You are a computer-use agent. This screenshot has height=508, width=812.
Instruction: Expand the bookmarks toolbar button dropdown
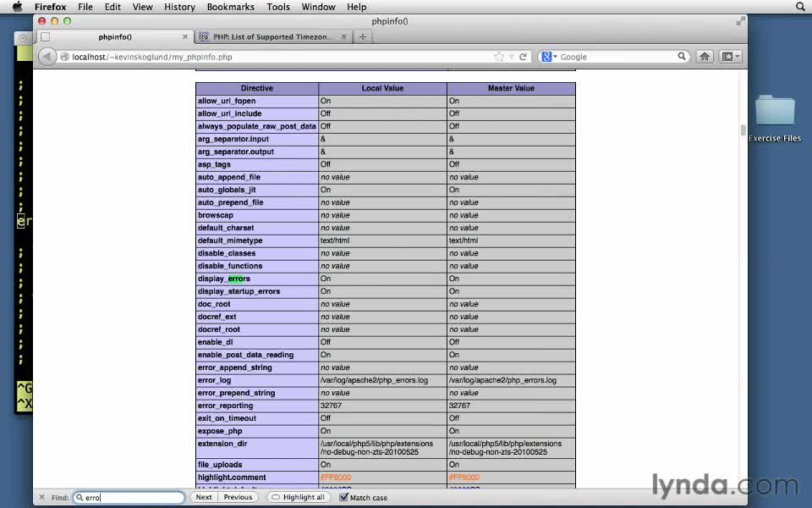730,57
